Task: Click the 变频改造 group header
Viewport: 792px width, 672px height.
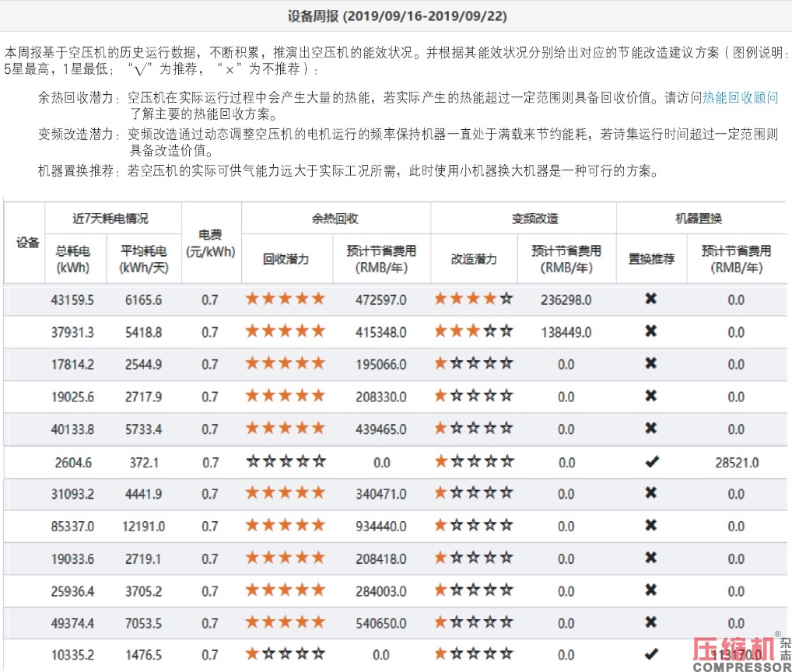Action: point(535,219)
